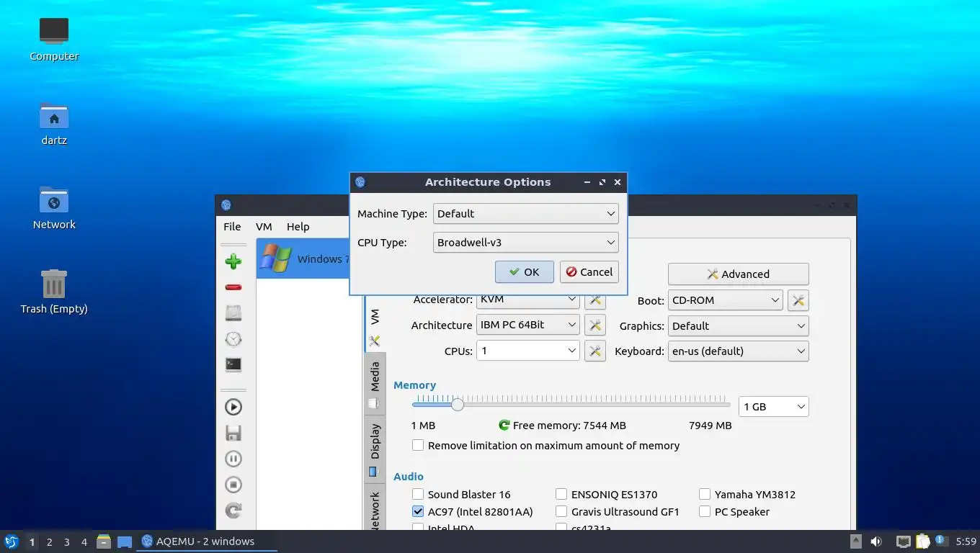Screen dimensions: 980x553
Task: Open the clipboard manager tray icon
Action: point(923,541)
